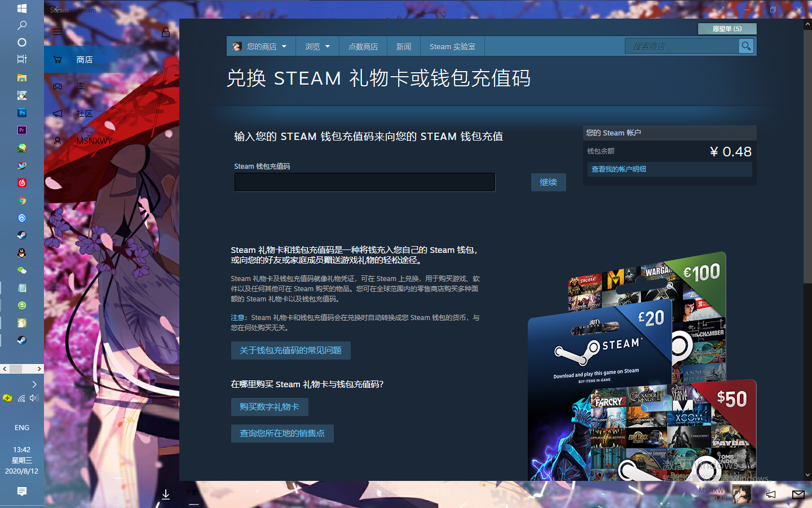Open Cortana circle on taskbar
812x508 pixels.
(x=22, y=42)
